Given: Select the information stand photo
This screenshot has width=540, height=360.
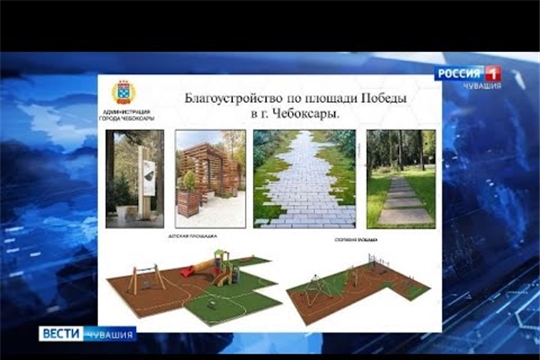Looking at the screenshot, I should pyautogui.click(x=135, y=179).
